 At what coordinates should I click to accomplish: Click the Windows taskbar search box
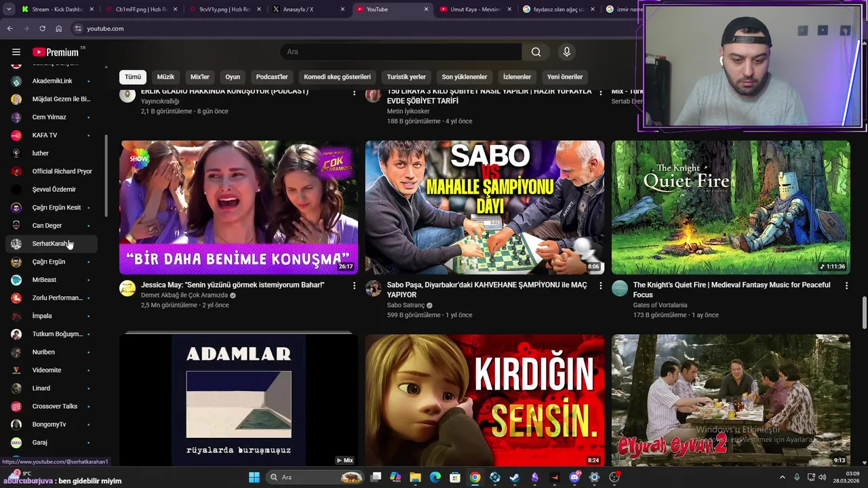(x=315, y=477)
